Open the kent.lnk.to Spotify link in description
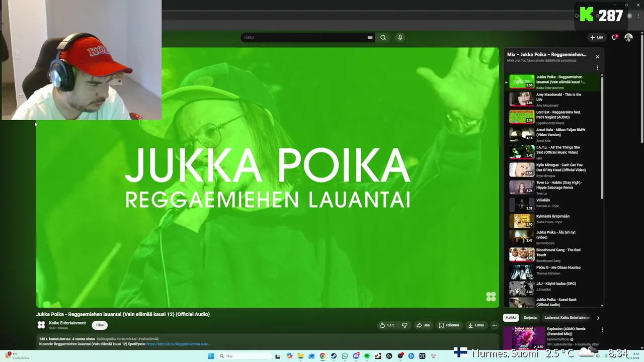 point(179,344)
